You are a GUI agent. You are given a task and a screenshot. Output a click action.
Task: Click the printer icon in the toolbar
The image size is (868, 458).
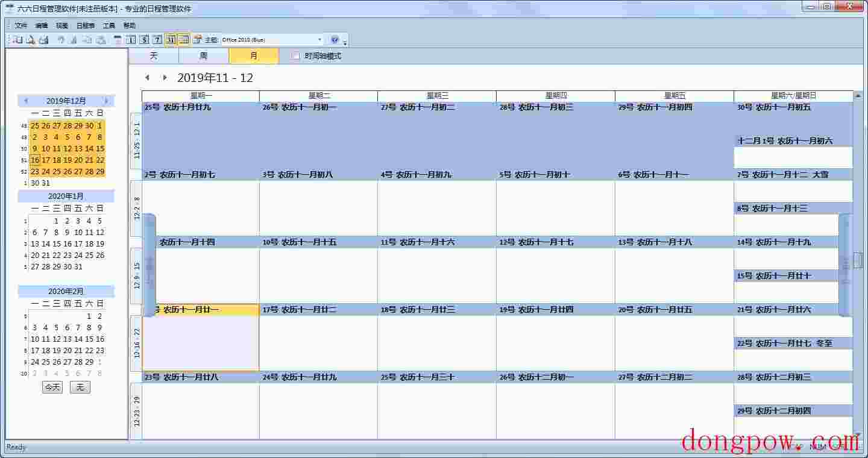[x=43, y=40]
